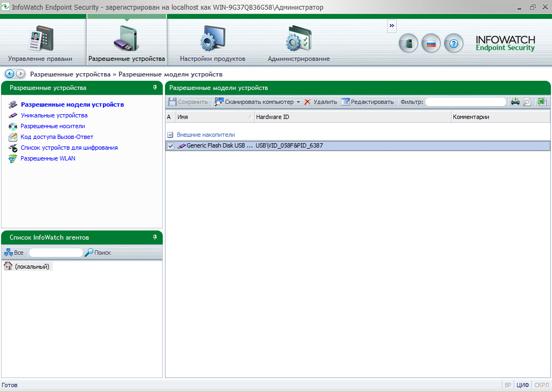
Task: Navigate forward with the right arrow button
Action: tap(21, 74)
